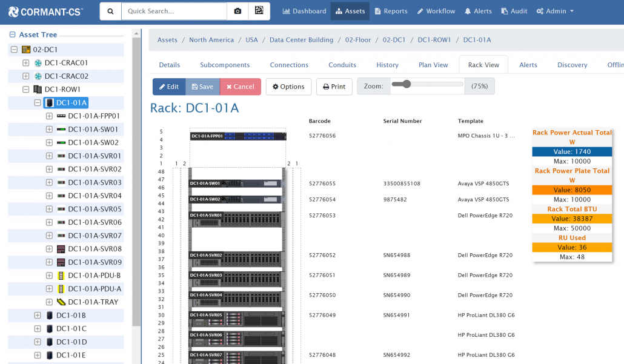Click the DC1-01A-FPP01 patch panel icon
This screenshot has width=624, height=364.
[x=61, y=116]
